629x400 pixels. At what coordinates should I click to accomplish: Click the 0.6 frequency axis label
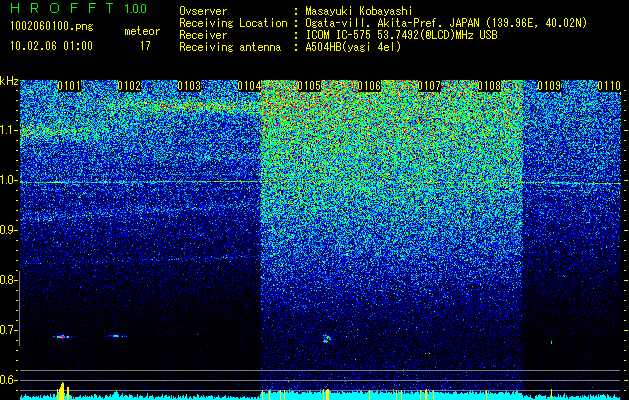coord(7,380)
